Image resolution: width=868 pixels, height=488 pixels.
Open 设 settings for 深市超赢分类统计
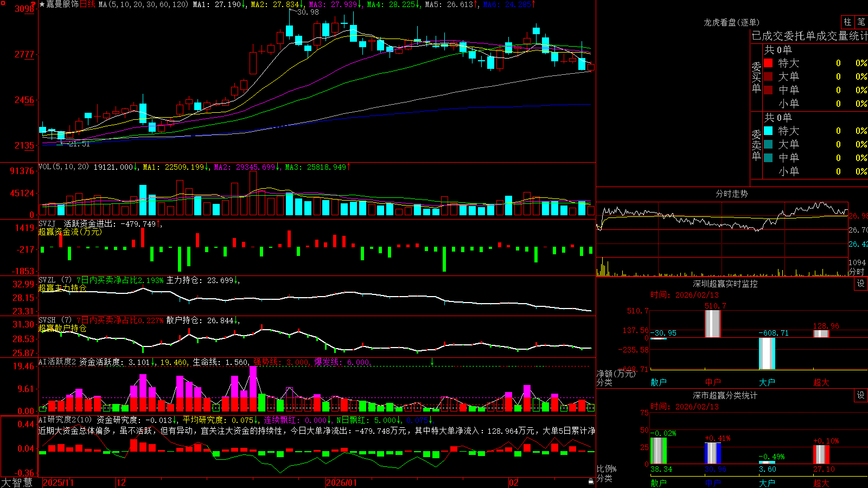[x=861, y=395]
